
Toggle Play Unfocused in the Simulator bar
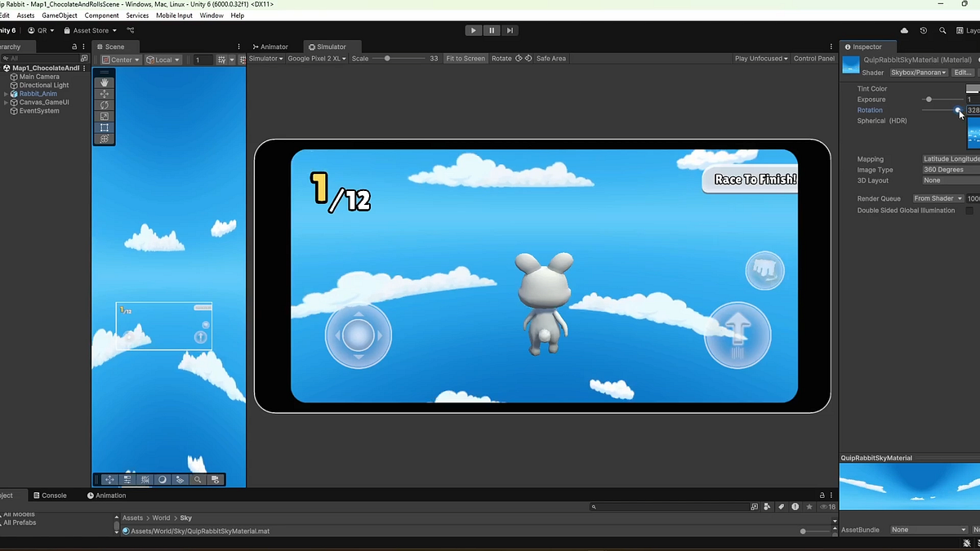point(761,58)
